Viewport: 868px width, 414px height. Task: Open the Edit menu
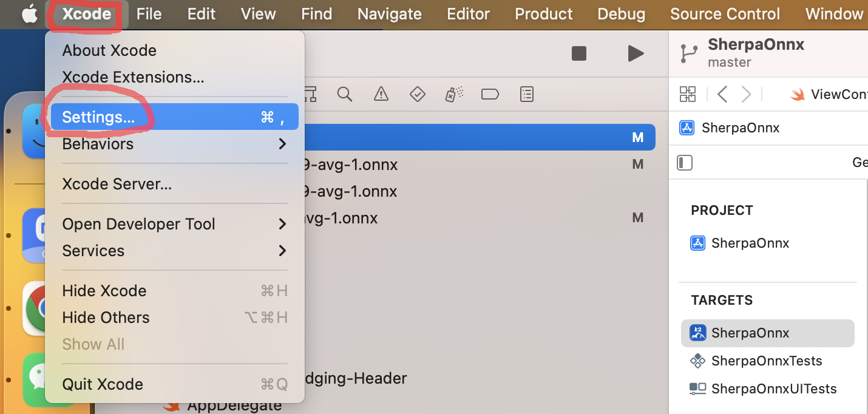[x=202, y=14]
